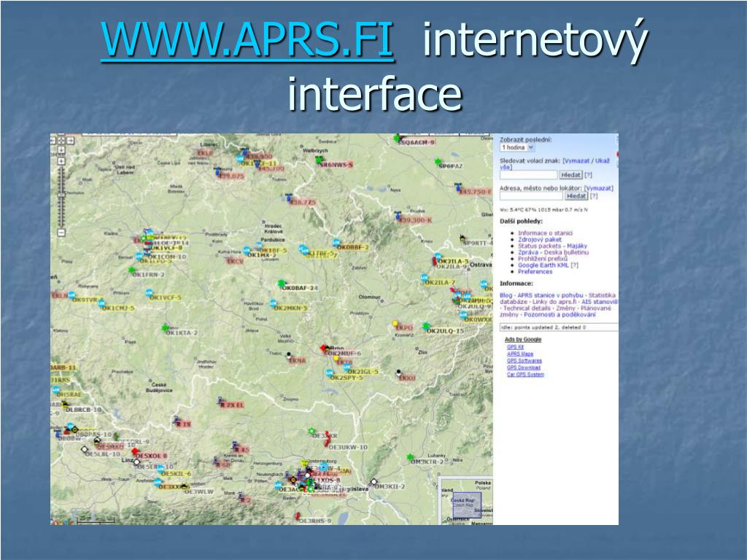
Task: Click the station label OK1CON-10
Action: [167, 257]
